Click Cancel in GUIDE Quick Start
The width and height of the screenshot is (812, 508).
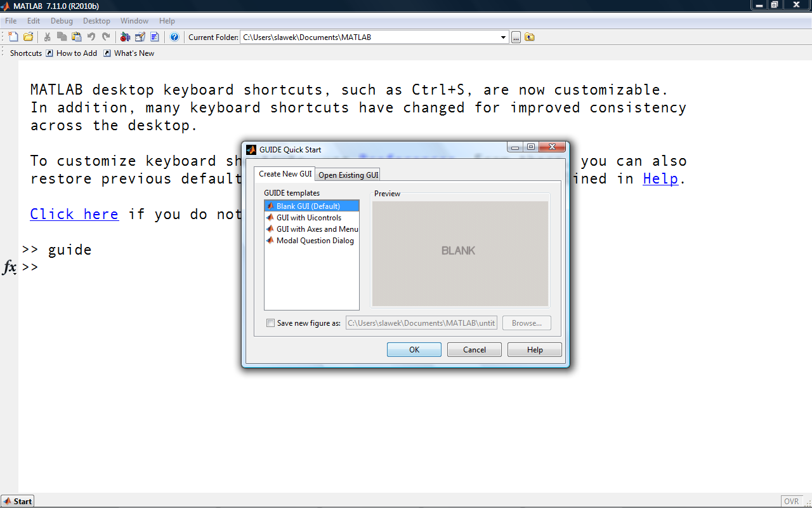click(475, 350)
